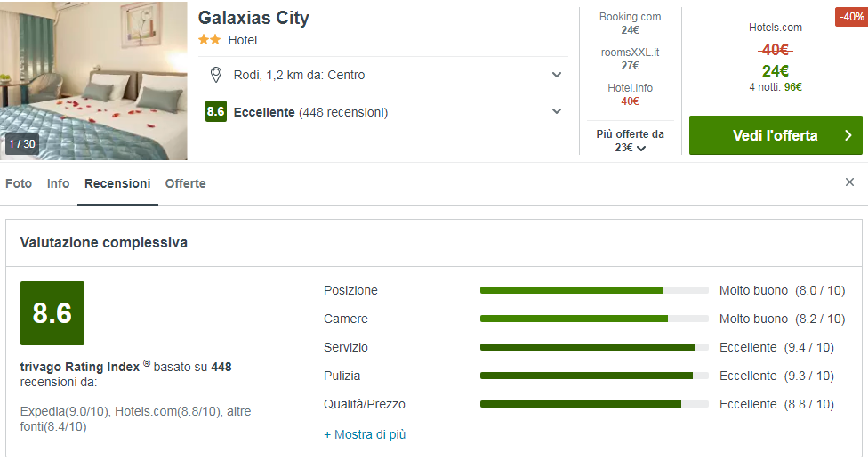Open the Offerte tab
The height and width of the screenshot is (461, 868).
coord(185,183)
